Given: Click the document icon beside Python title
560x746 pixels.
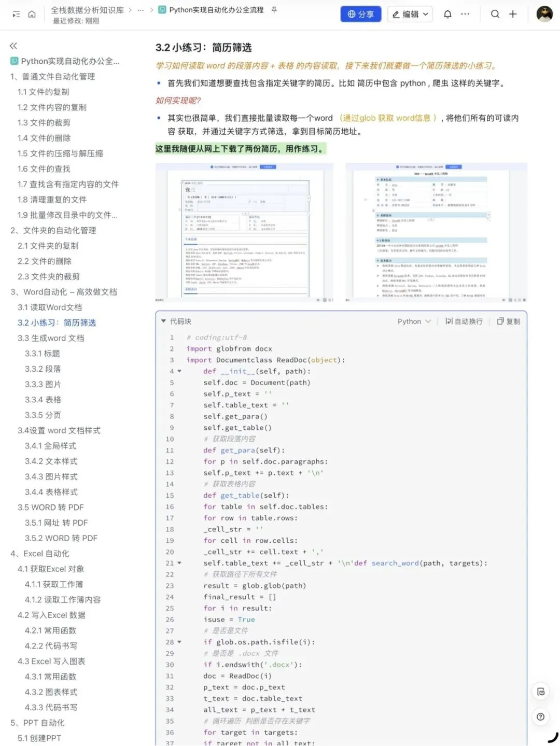Looking at the screenshot, I should coord(162,10).
